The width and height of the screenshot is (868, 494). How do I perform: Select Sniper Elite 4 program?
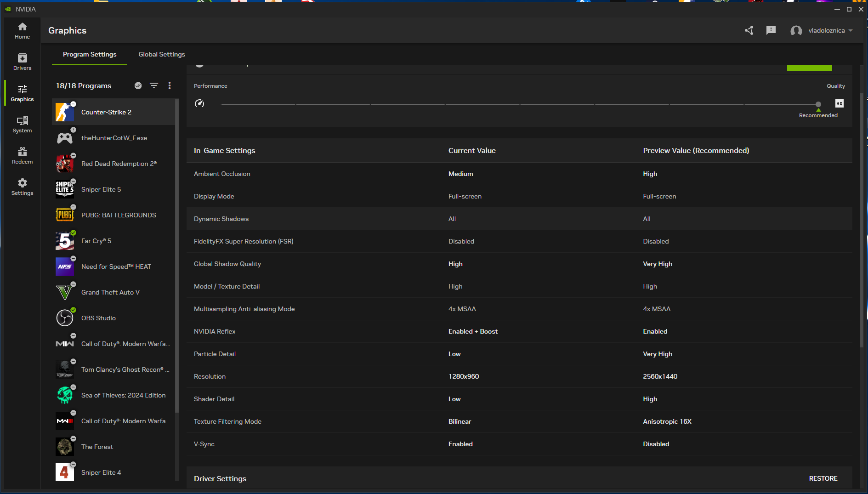(113, 472)
